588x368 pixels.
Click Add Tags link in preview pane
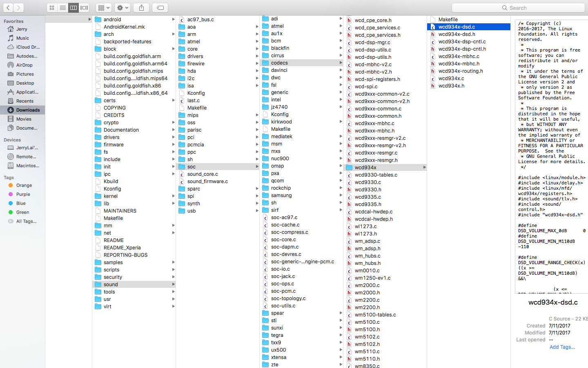[x=562, y=347]
